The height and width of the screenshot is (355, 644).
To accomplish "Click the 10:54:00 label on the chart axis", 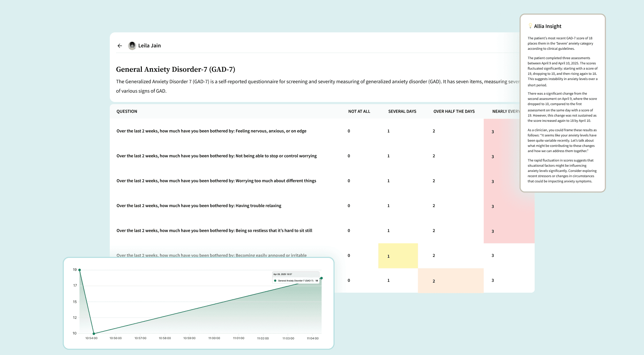I will [92, 338].
